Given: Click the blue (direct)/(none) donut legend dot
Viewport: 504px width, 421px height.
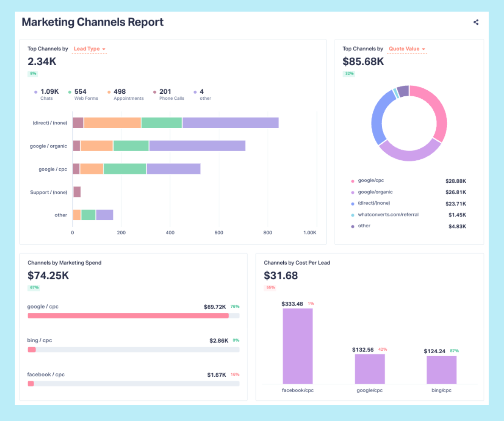Looking at the screenshot, I should [x=352, y=204].
